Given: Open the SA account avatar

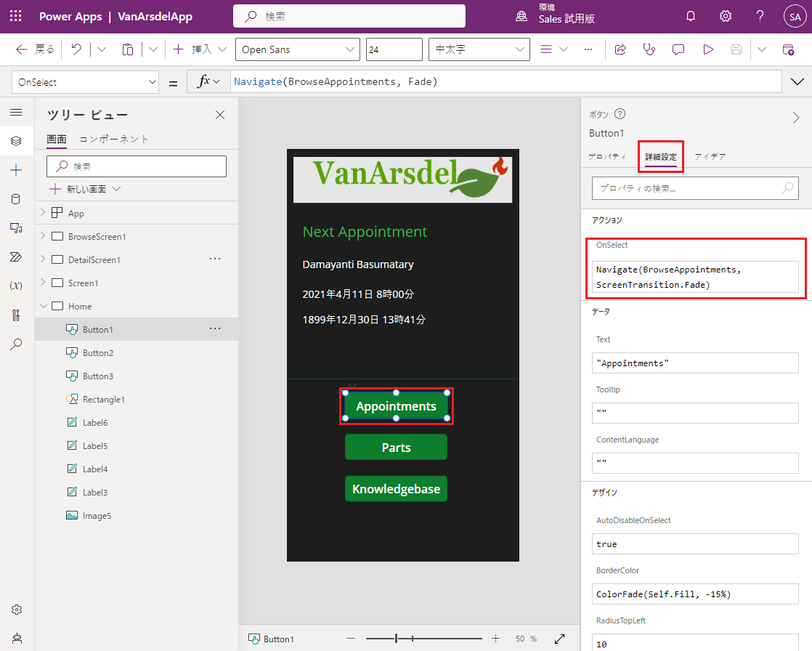Looking at the screenshot, I should pyautogui.click(x=795, y=17).
